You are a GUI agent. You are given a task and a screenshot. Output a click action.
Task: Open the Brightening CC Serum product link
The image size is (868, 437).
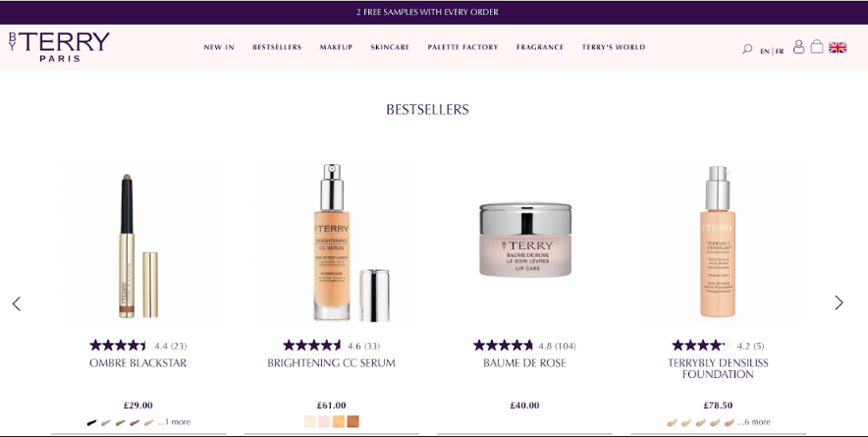[331, 362]
